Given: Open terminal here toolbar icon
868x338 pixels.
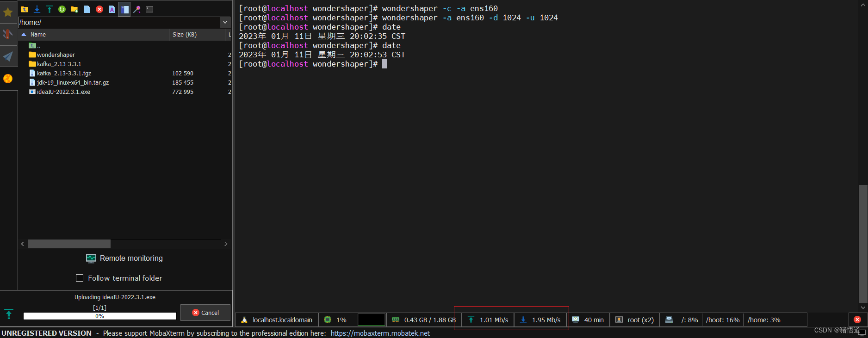Looking at the screenshot, I should [x=149, y=9].
